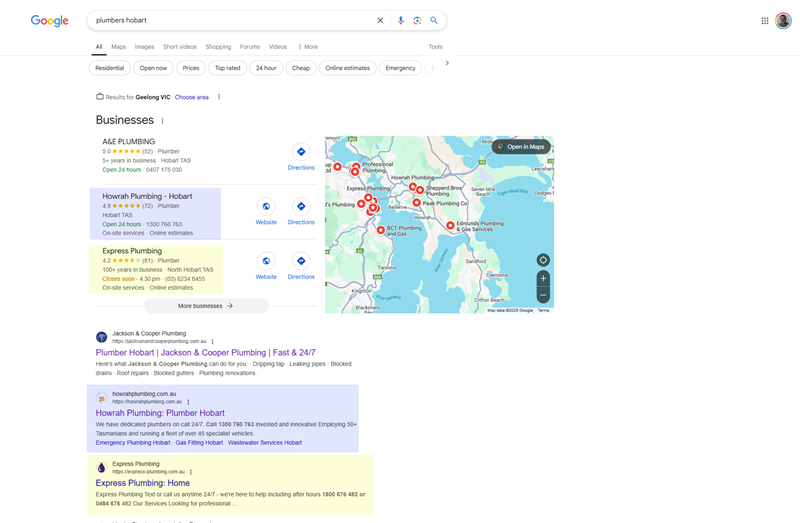Open Jackson & Cooper Plumbing result link
The width and height of the screenshot is (800, 523).
(x=205, y=353)
